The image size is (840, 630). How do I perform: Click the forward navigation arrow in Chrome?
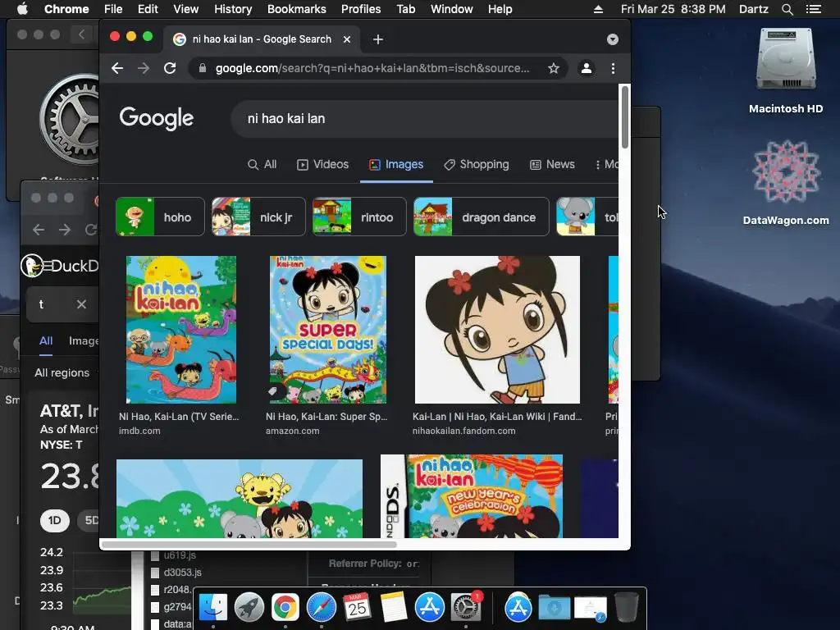point(143,68)
